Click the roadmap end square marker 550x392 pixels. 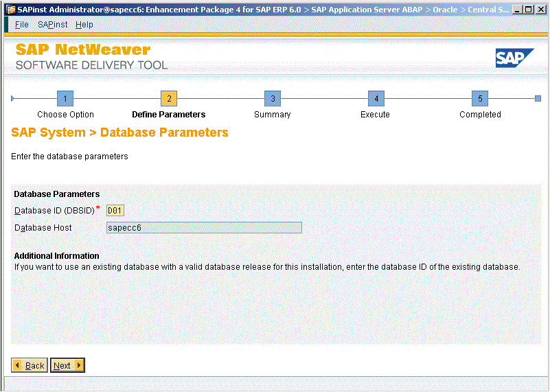pos(538,99)
